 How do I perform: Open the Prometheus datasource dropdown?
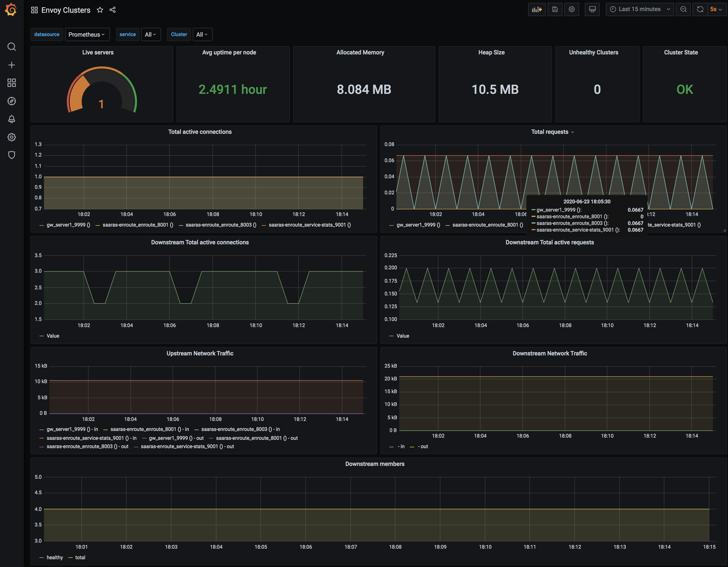point(87,34)
